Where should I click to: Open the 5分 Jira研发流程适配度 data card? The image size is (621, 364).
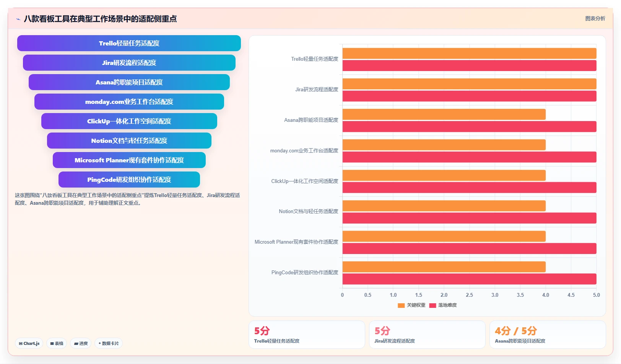(427, 335)
